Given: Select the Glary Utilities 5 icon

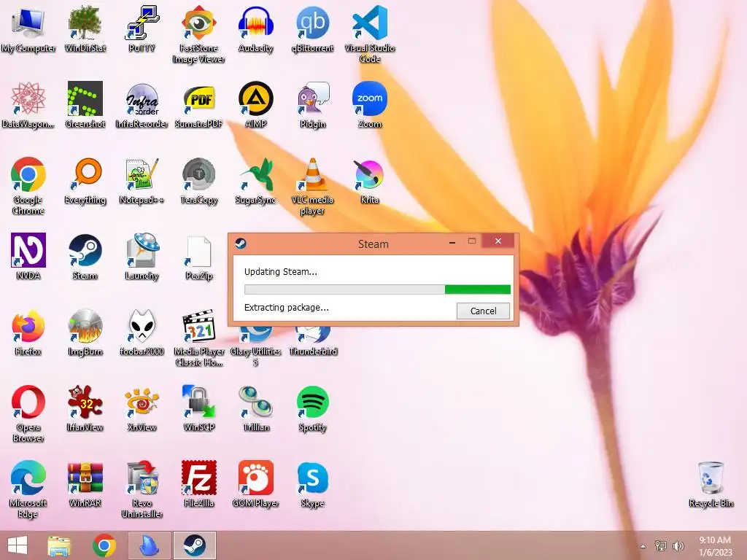Looking at the screenshot, I should point(256,346).
